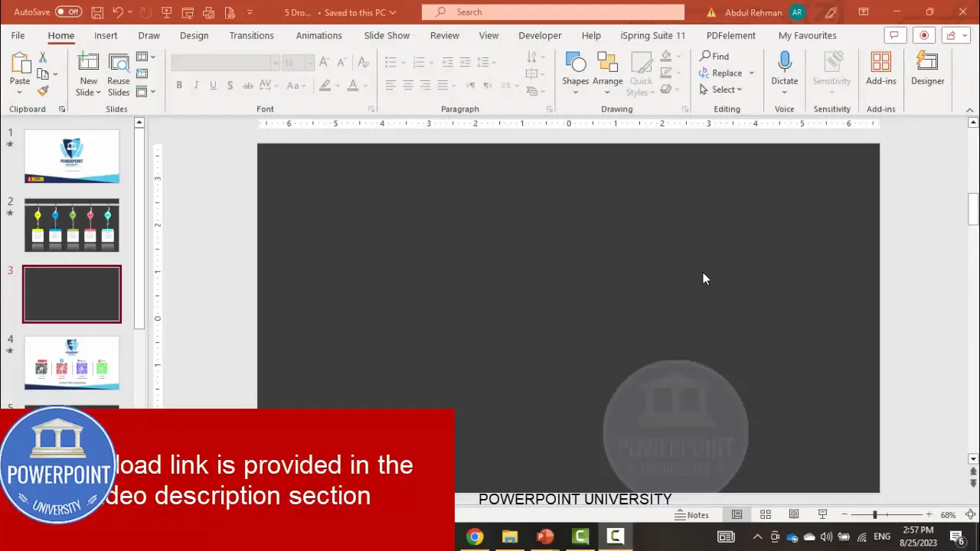Open the Paste options dropdown arrow

[x=20, y=93]
